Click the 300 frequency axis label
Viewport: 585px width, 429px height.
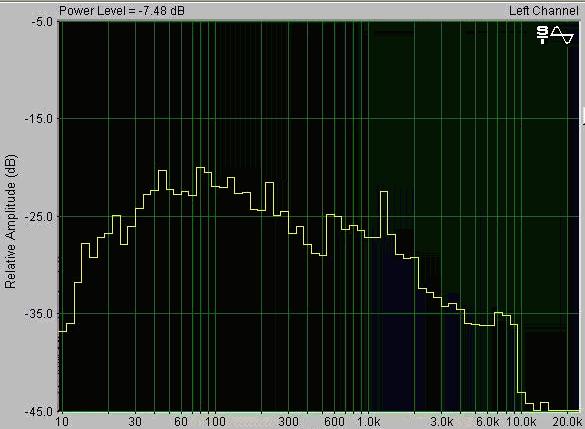coord(288,422)
